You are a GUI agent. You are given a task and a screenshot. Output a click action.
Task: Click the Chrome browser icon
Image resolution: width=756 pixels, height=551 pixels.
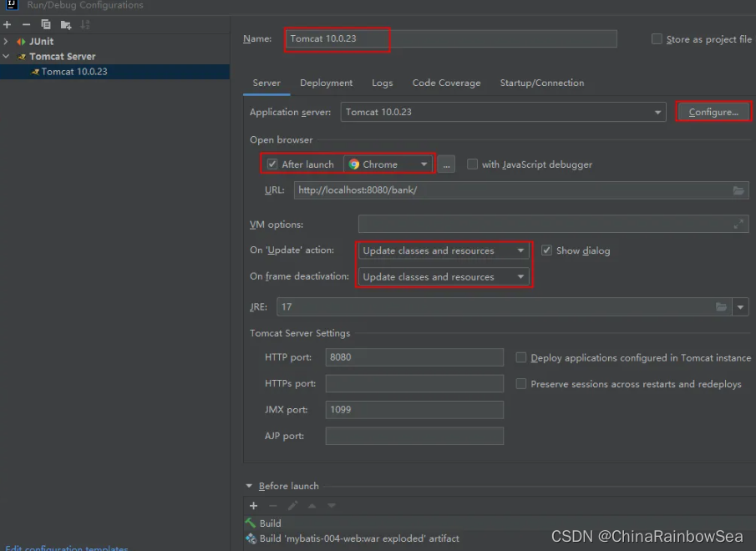point(354,164)
